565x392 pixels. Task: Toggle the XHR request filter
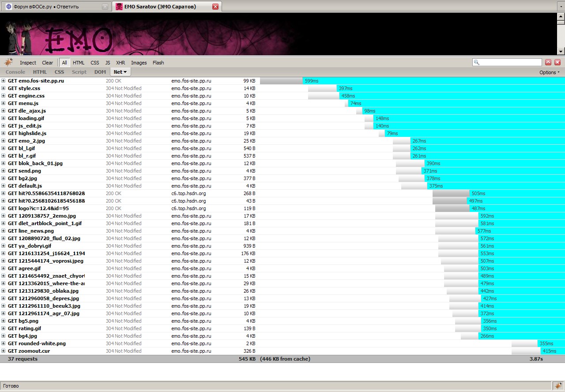click(x=121, y=63)
